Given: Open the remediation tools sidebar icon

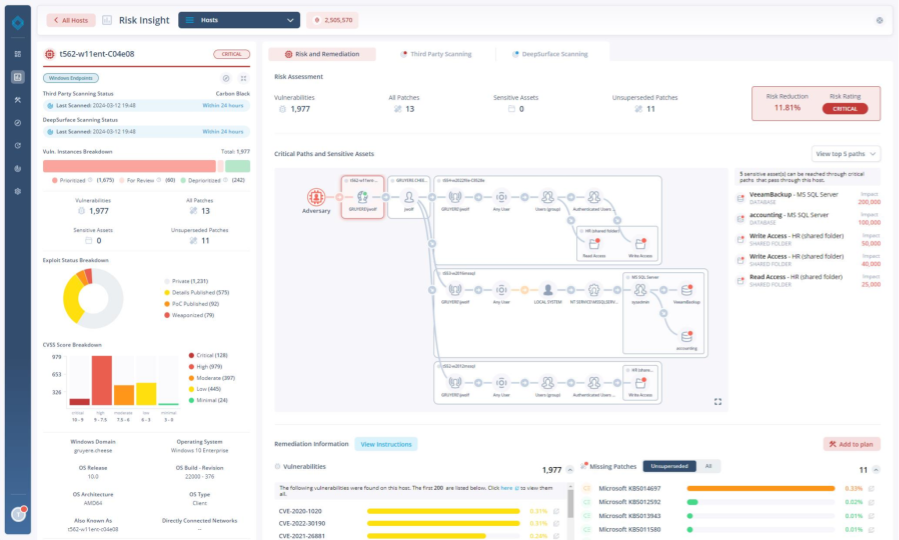Looking at the screenshot, I should coord(18,100).
